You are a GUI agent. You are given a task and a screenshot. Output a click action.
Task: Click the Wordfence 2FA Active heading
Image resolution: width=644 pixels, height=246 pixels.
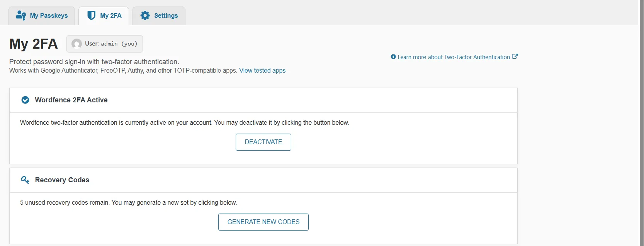(71, 100)
